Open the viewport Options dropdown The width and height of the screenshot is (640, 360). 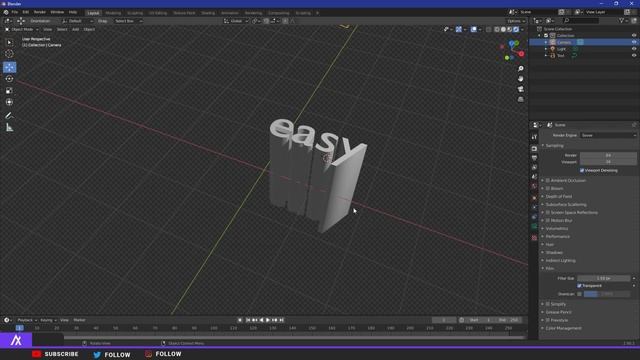(516, 21)
